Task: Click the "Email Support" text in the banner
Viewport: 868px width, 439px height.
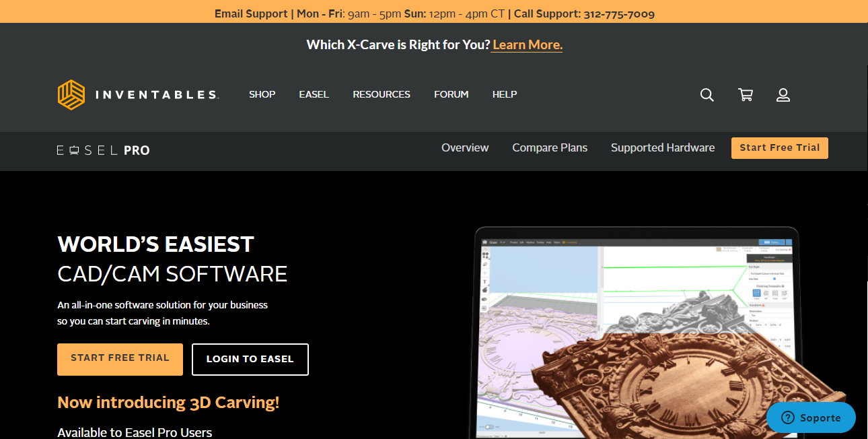Action: [251, 13]
